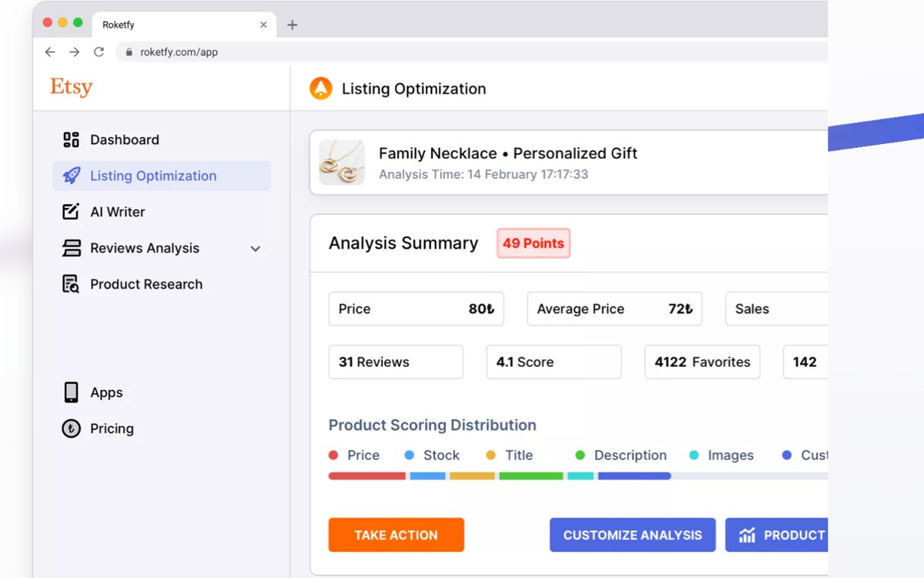Click the orange rocket logo in header
Screen dimensions: 924x578
(320, 89)
